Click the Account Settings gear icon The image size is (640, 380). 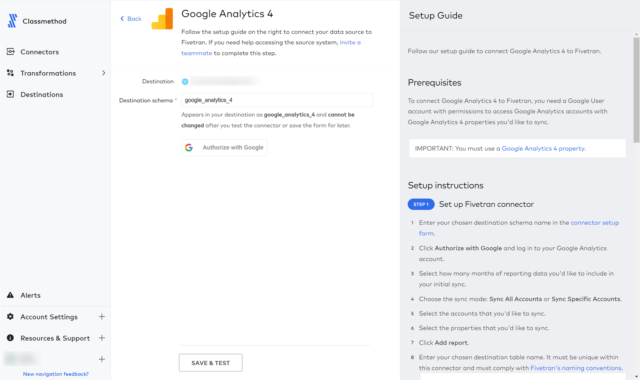point(11,316)
